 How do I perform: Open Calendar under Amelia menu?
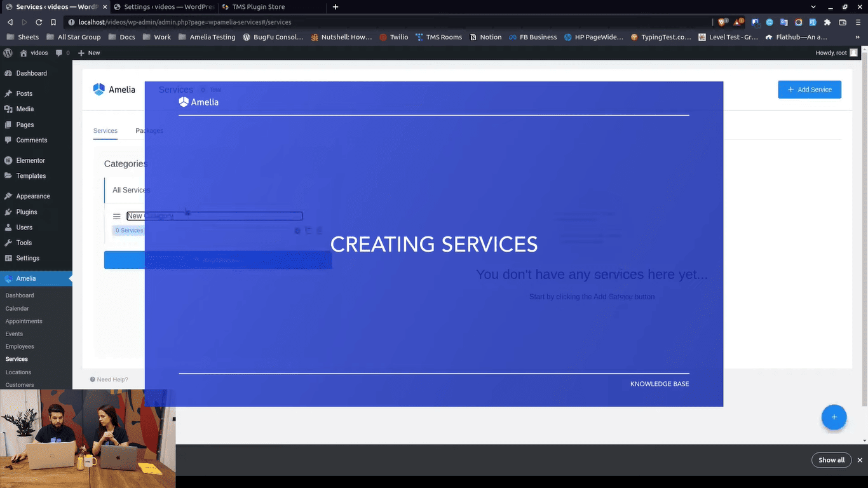[x=17, y=308]
